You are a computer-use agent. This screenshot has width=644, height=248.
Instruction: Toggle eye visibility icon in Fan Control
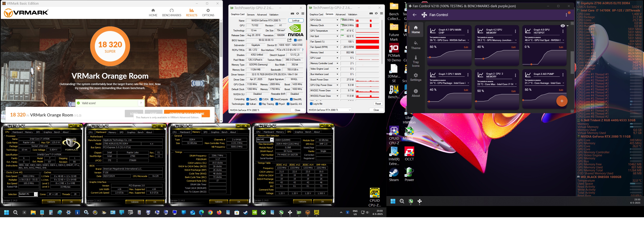point(562,26)
